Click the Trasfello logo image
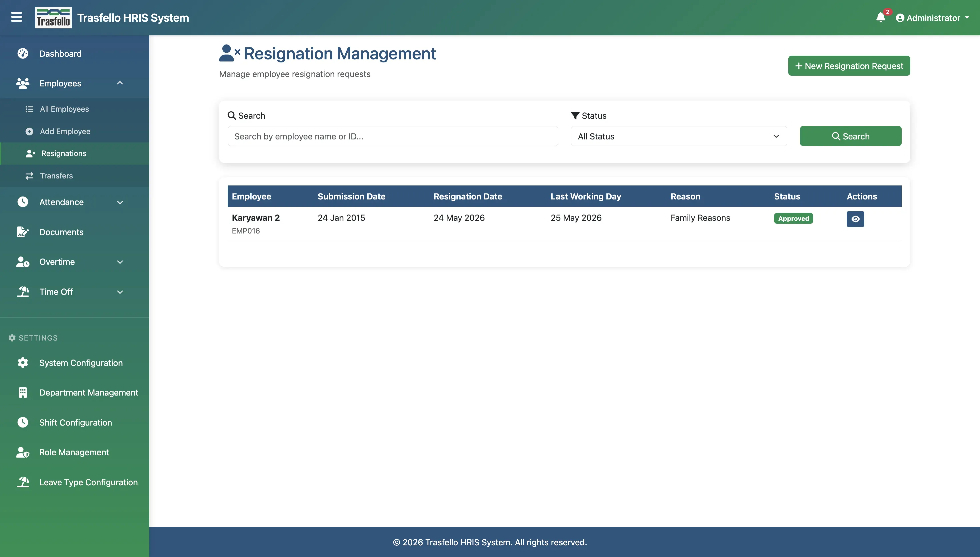The image size is (980, 557). tap(53, 18)
